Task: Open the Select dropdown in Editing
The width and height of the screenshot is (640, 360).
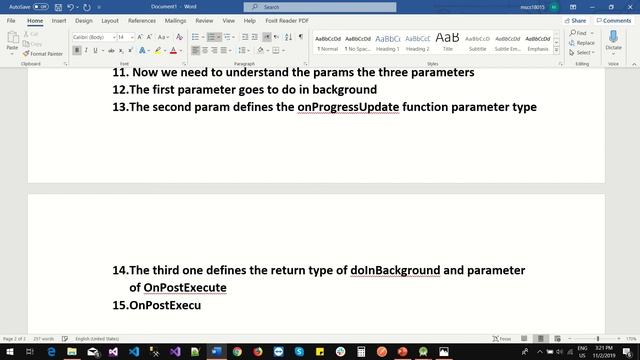Action: coord(582,53)
